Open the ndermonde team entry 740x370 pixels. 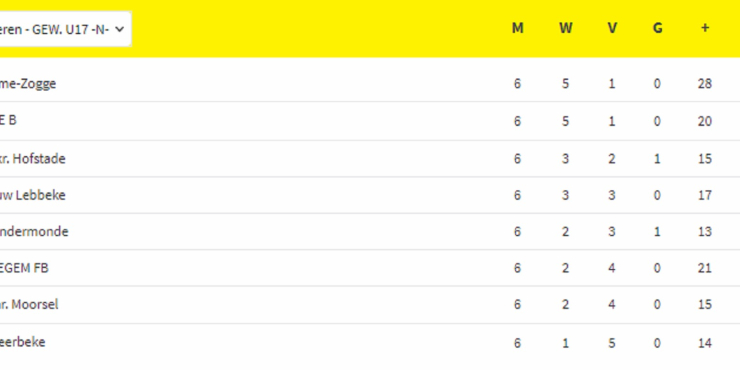click(x=34, y=232)
